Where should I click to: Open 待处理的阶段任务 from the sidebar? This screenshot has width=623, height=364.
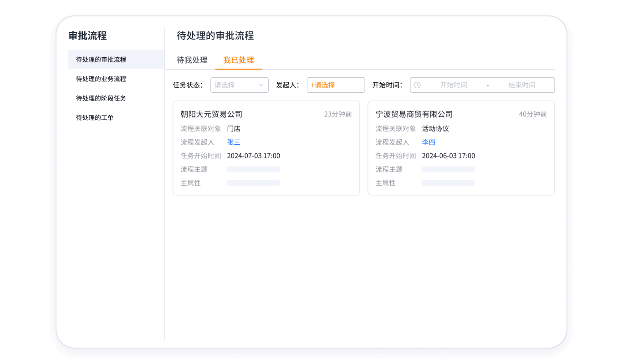click(x=102, y=98)
